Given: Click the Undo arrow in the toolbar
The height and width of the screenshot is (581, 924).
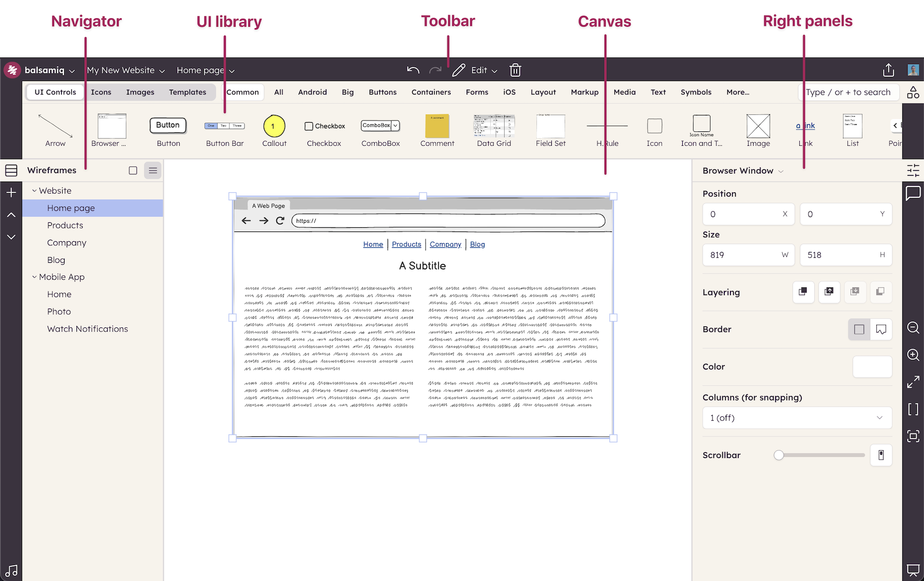Looking at the screenshot, I should pyautogui.click(x=413, y=70).
